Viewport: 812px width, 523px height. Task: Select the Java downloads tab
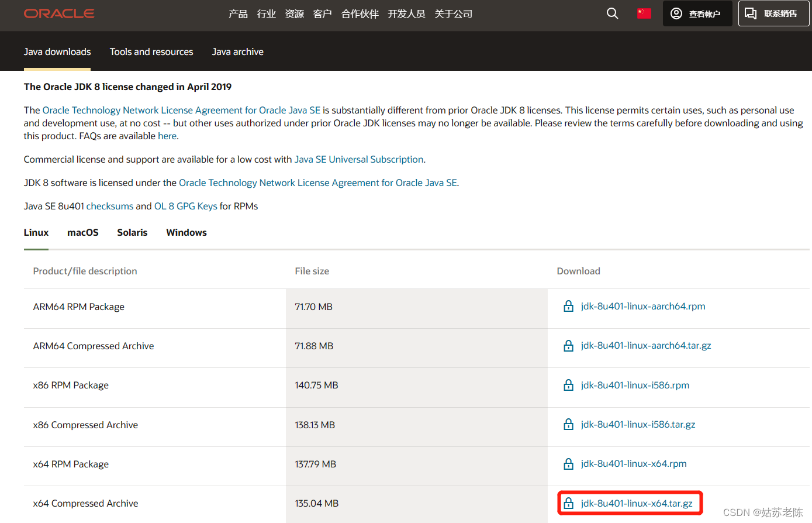(57, 51)
